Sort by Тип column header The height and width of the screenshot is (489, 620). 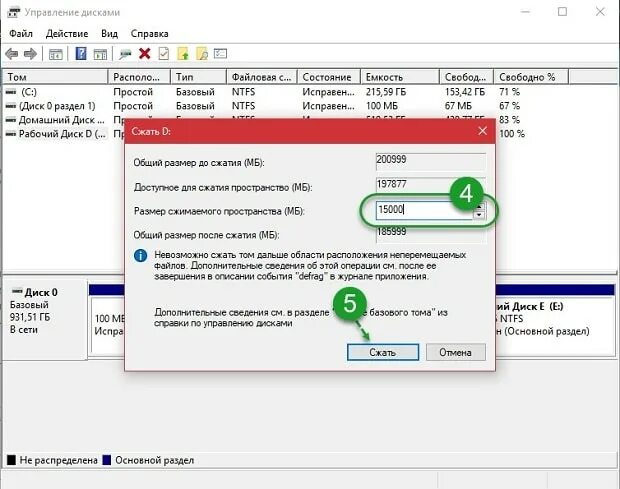198,77
